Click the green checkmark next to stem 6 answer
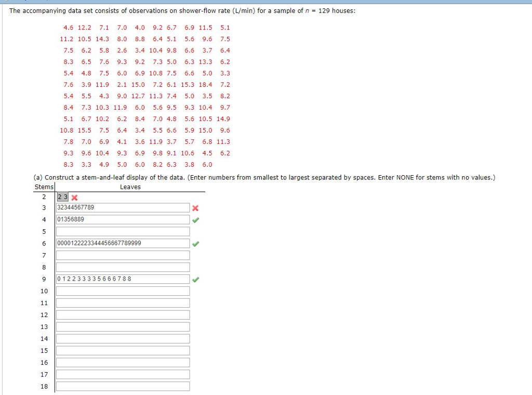532x395 pixels. (x=196, y=243)
